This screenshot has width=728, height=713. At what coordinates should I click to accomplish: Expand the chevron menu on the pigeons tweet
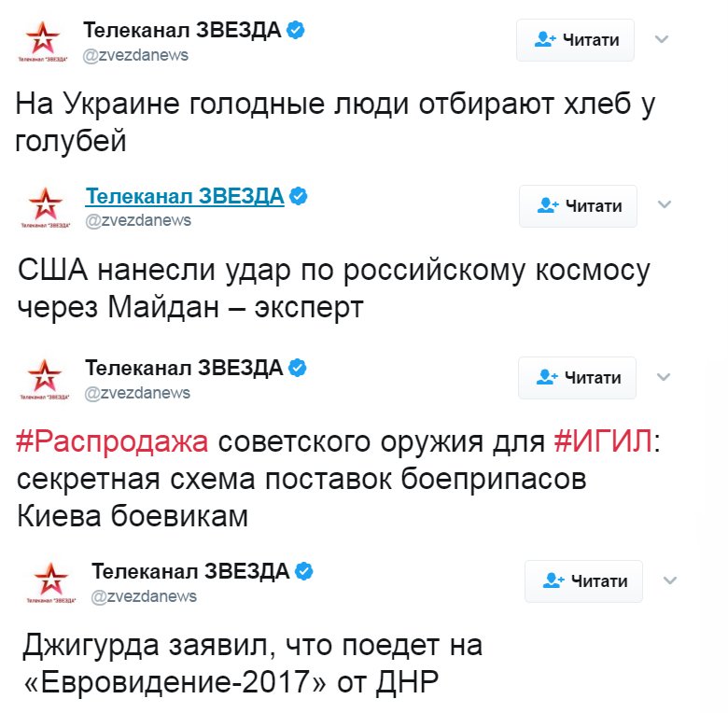point(663,39)
